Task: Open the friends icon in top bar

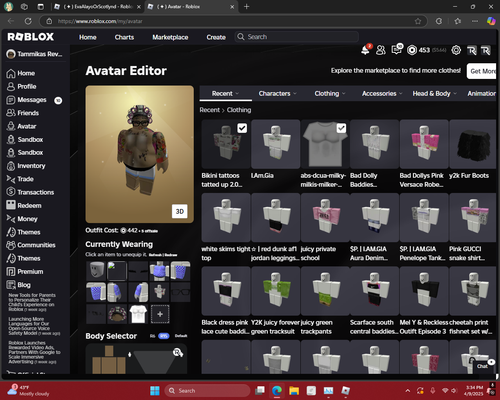Action: [x=381, y=50]
